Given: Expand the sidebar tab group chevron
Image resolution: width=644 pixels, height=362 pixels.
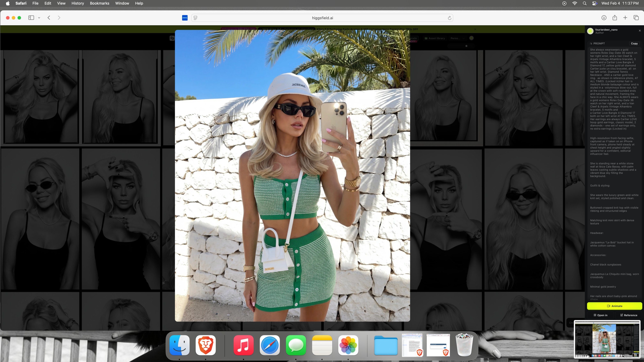Looking at the screenshot, I should (x=39, y=18).
